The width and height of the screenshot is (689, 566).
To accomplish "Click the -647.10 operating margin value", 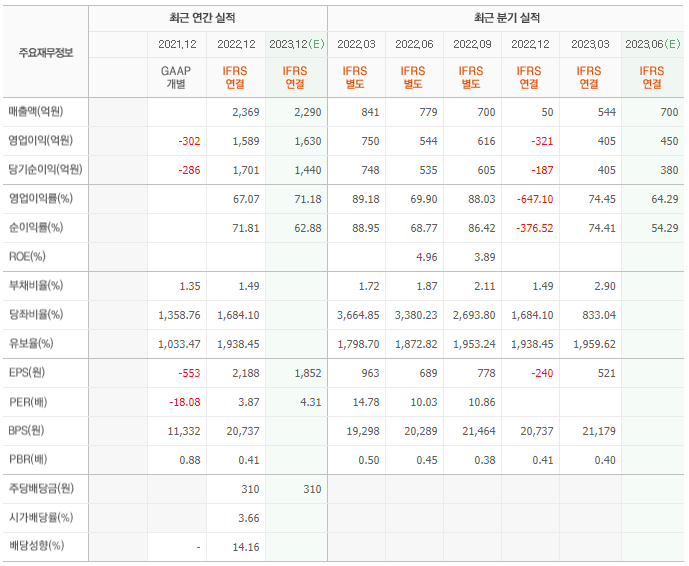I will (535, 200).
